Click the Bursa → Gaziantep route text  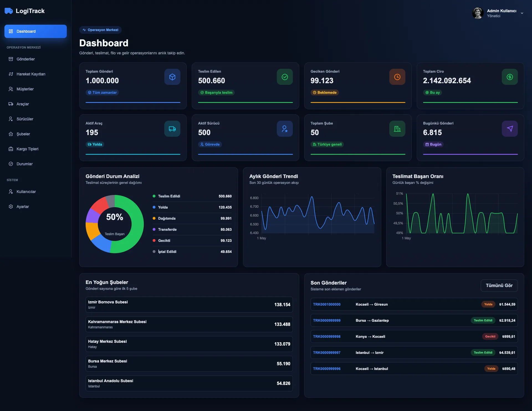(x=372, y=321)
